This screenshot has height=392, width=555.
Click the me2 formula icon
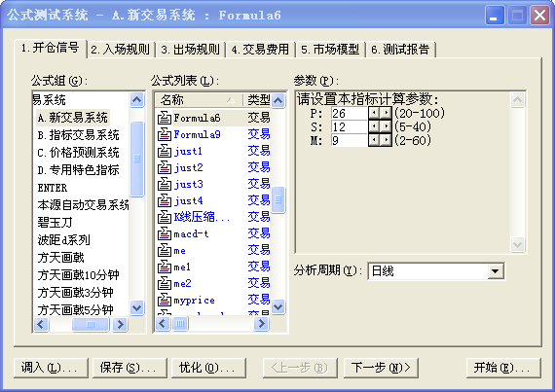165,283
